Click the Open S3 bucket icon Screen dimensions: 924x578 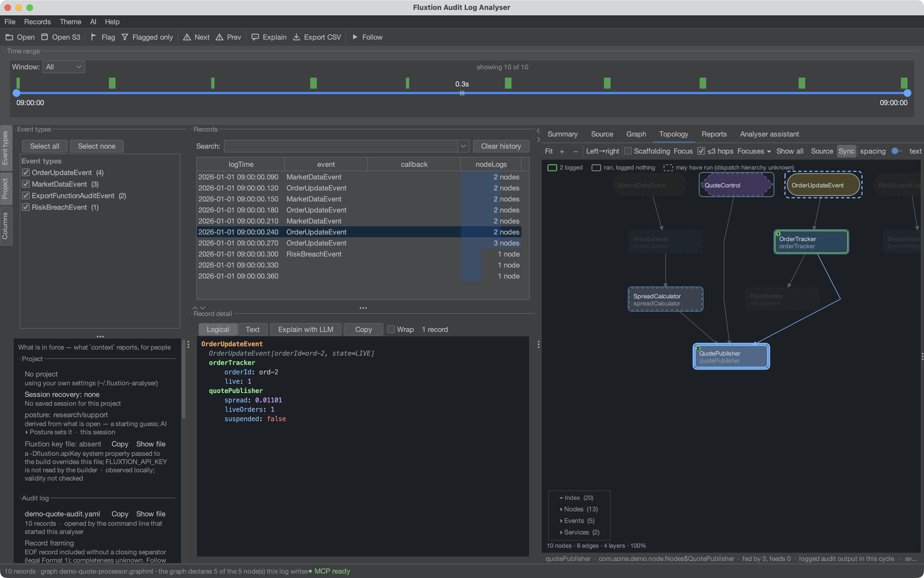pos(45,37)
